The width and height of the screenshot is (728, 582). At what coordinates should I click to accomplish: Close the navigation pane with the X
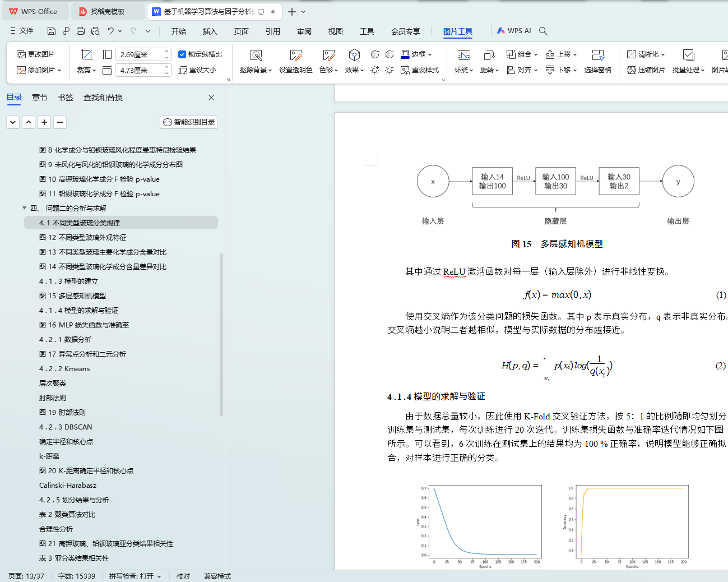coord(211,98)
